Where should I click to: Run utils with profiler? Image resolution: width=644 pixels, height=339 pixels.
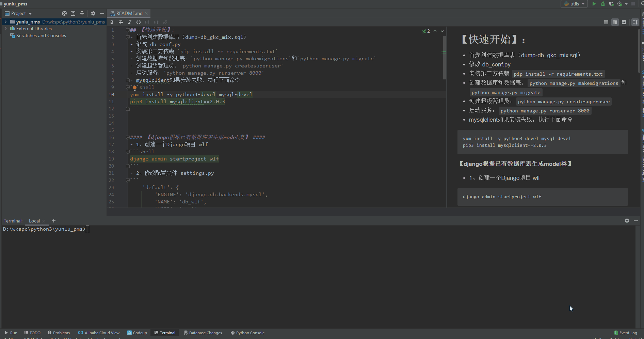tap(620, 4)
